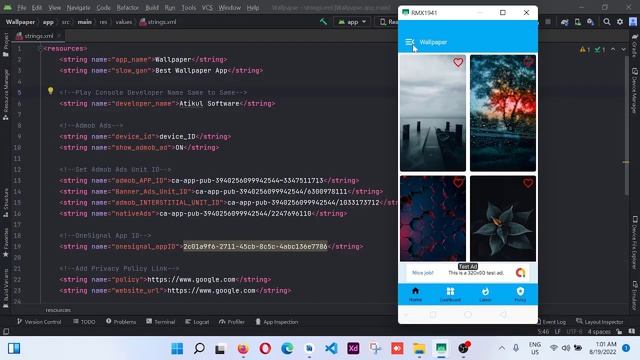Click Sync Project with Gradle icon
Viewport: 640px width, 360px height.
564,22
